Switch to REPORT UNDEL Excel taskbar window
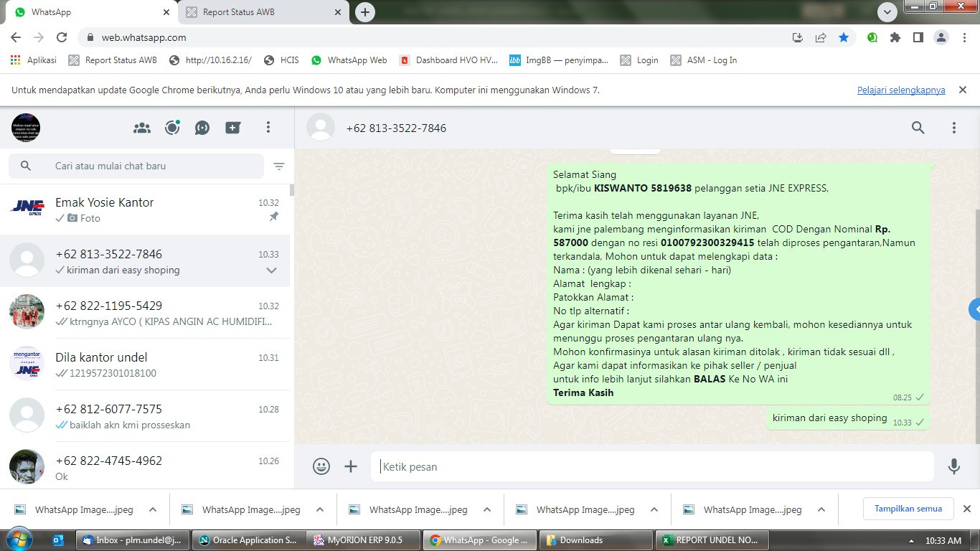Image resolution: width=980 pixels, height=551 pixels. 711,540
